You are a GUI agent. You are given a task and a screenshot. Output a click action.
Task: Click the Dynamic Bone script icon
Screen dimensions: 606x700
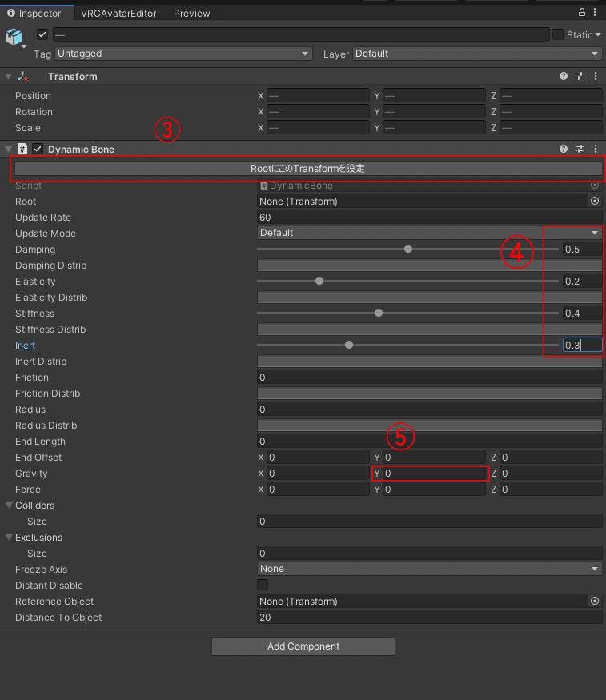22,149
